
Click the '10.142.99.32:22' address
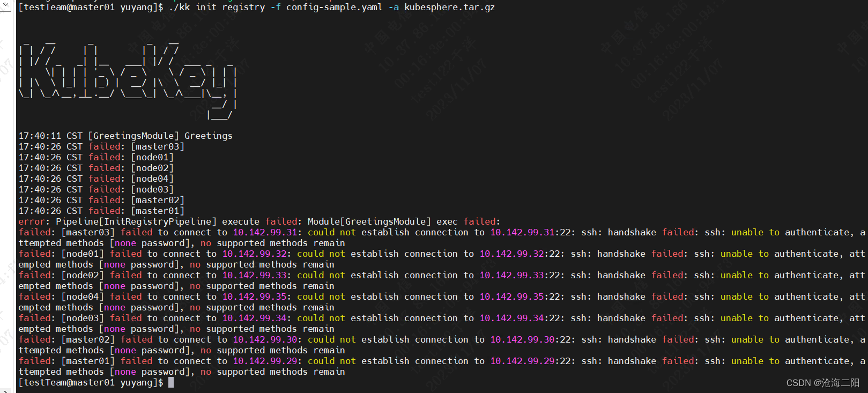pos(520,254)
